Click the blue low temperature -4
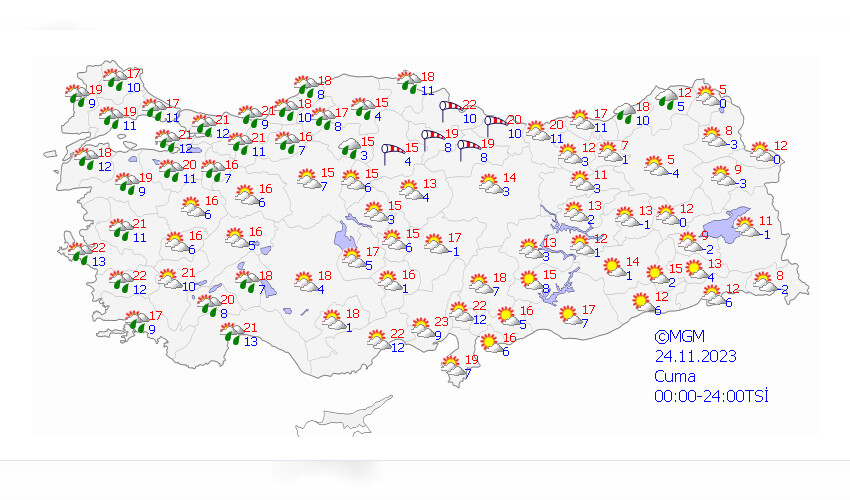 [672, 174]
